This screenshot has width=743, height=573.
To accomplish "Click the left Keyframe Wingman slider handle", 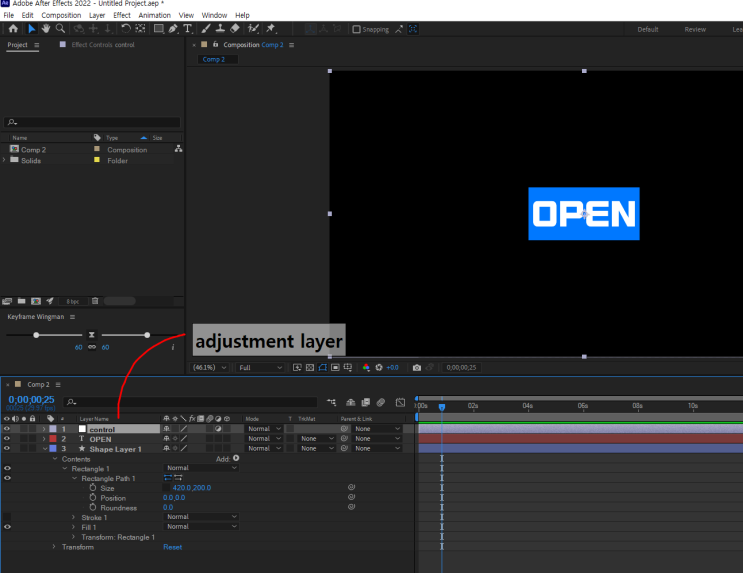I will pyautogui.click(x=37, y=335).
